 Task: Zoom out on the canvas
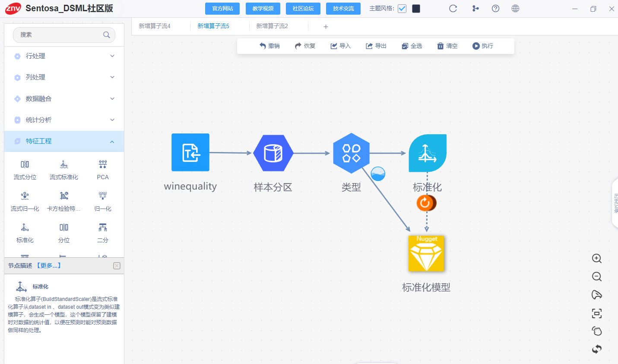(597, 277)
